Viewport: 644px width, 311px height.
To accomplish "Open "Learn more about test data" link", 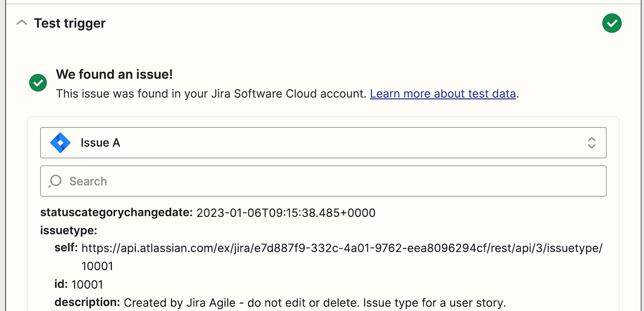I will pos(443,94).
